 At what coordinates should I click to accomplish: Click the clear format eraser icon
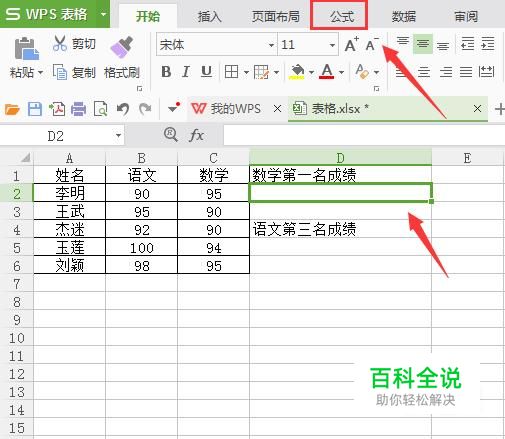(362, 71)
